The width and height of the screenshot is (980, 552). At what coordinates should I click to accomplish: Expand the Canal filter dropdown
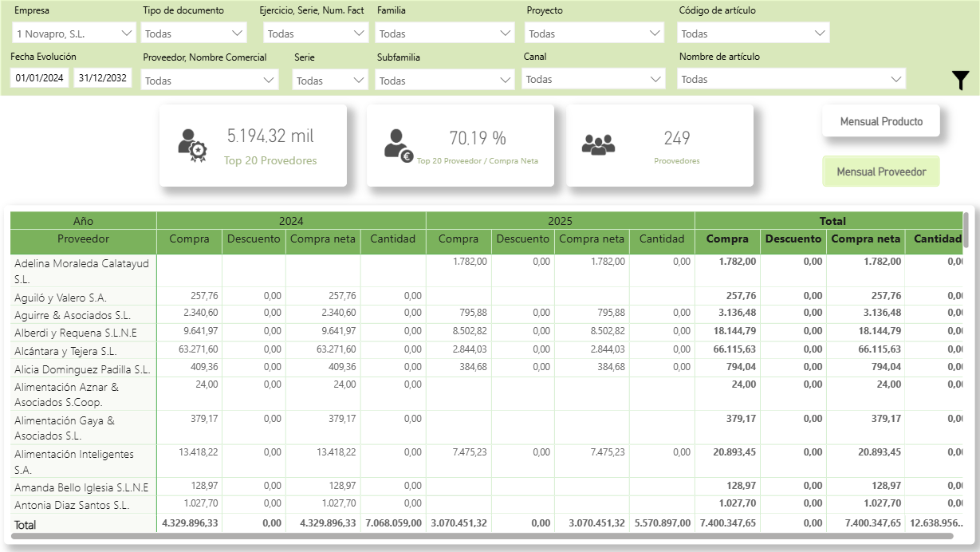[593, 79]
